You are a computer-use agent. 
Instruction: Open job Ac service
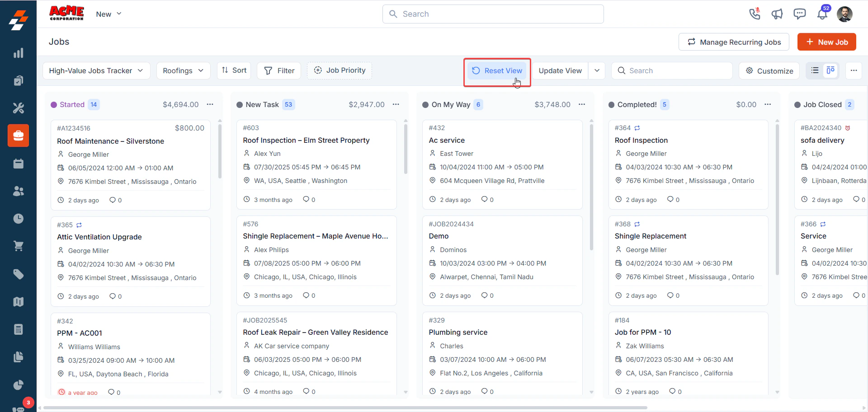pyautogui.click(x=447, y=140)
